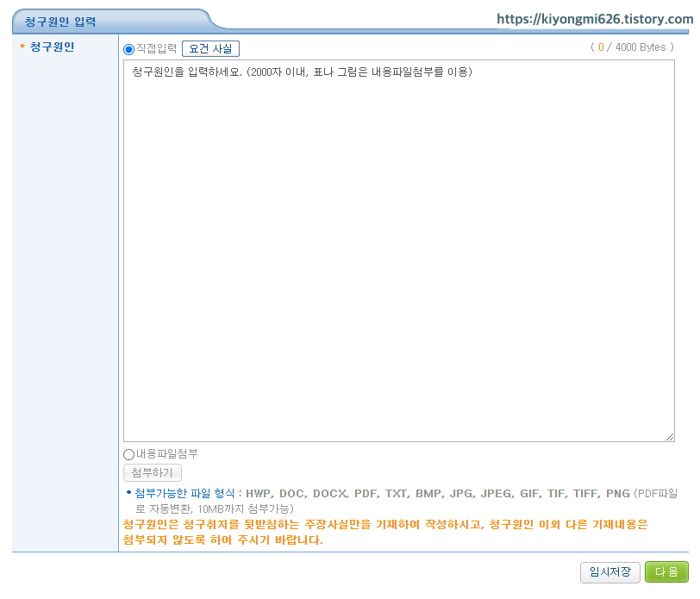The image size is (700, 599).
Task: Click the '청구원인' required field label
Action: coord(52,47)
